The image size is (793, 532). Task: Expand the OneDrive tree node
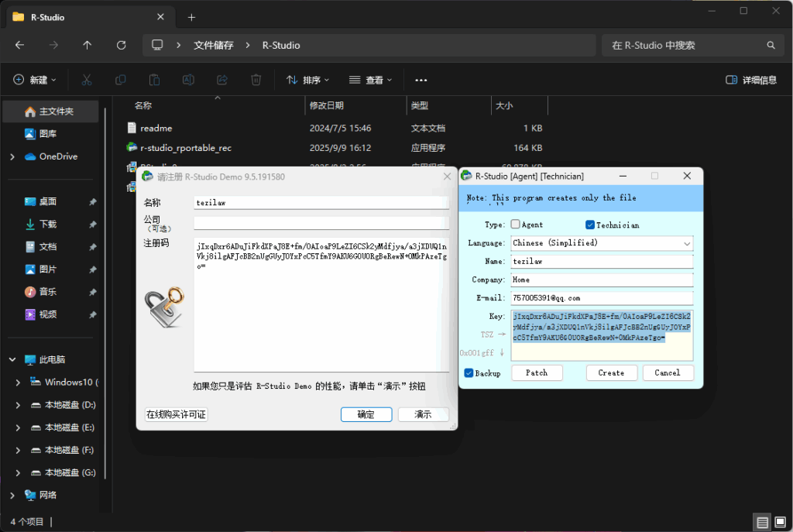(12, 156)
